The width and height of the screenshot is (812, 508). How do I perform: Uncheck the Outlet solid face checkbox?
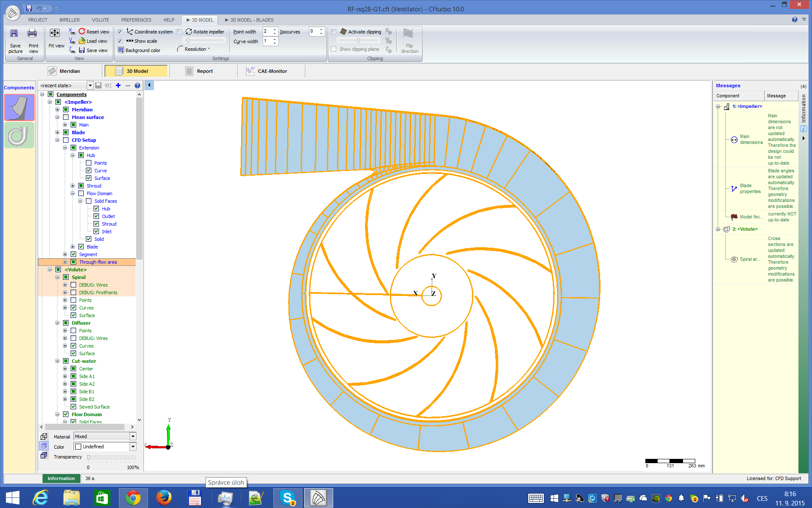[x=96, y=216]
